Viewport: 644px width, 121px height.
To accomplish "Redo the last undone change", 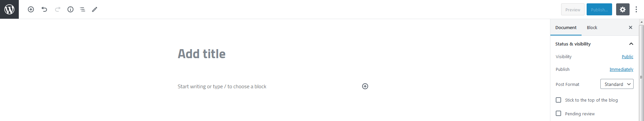I will [x=57, y=9].
